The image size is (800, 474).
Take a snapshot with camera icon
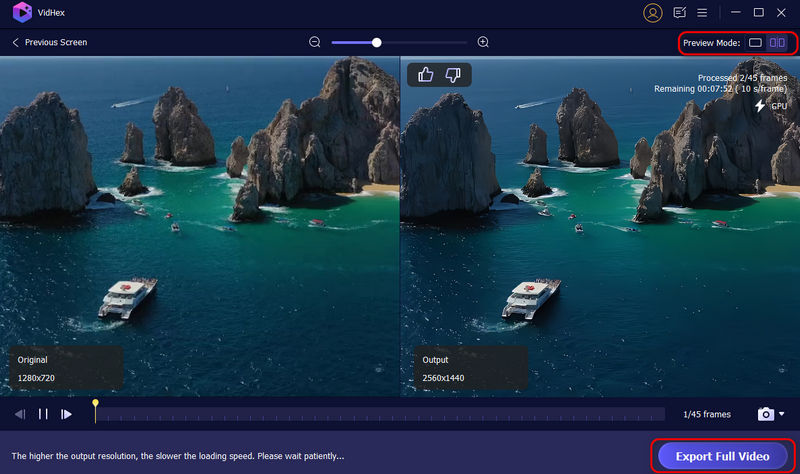[765, 414]
